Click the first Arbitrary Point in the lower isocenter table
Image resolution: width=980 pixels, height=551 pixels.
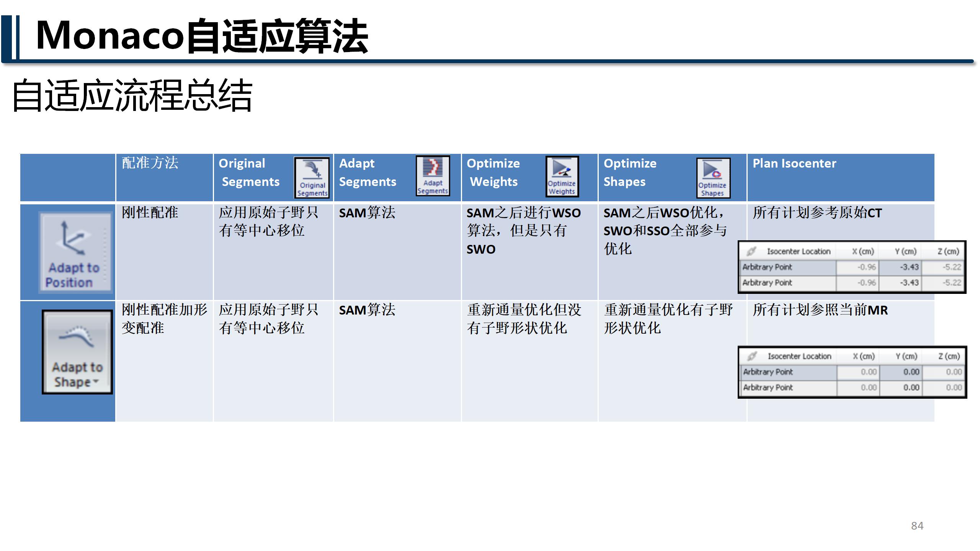pos(768,372)
